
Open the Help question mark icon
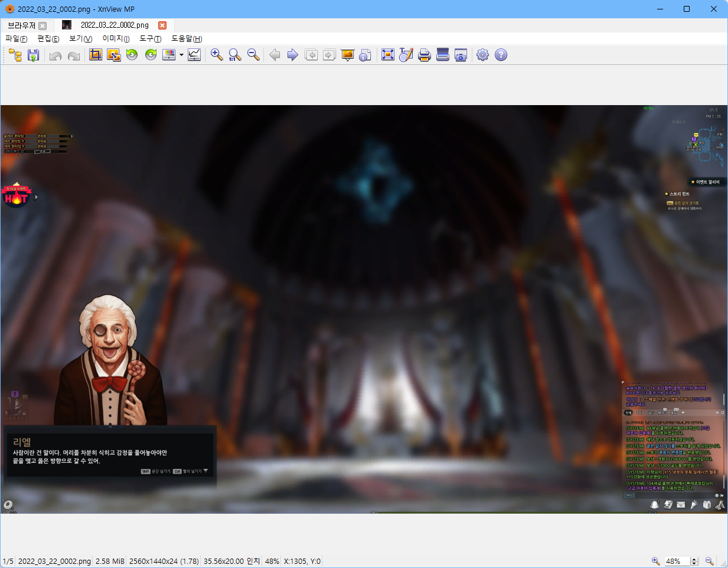tap(501, 55)
